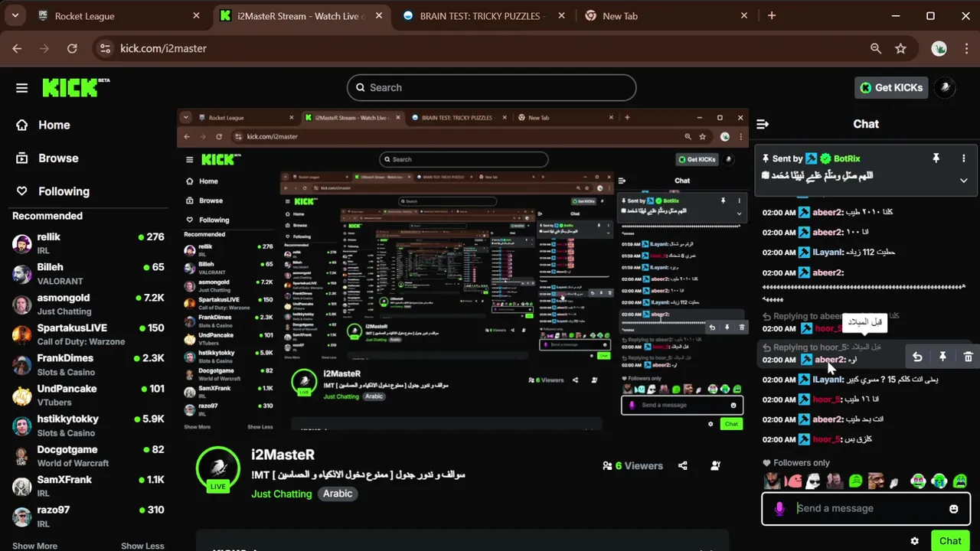Click the BotRix name in the pinned message
Screen dimensions: 980x551
[x=847, y=158]
